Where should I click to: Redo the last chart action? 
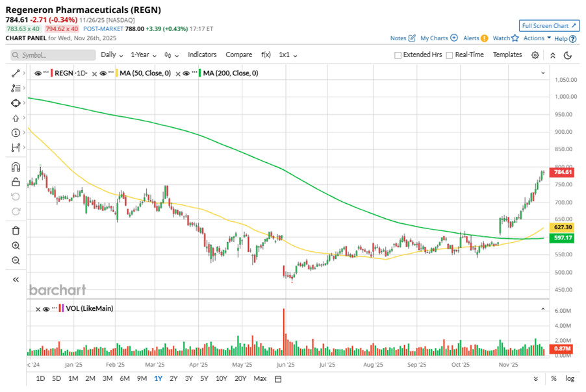click(16, 212)
